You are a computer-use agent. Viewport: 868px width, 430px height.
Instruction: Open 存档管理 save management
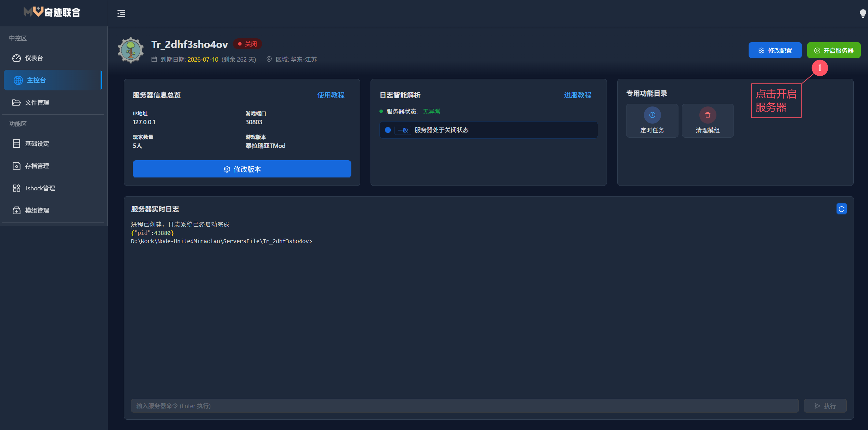coord(37,166)
